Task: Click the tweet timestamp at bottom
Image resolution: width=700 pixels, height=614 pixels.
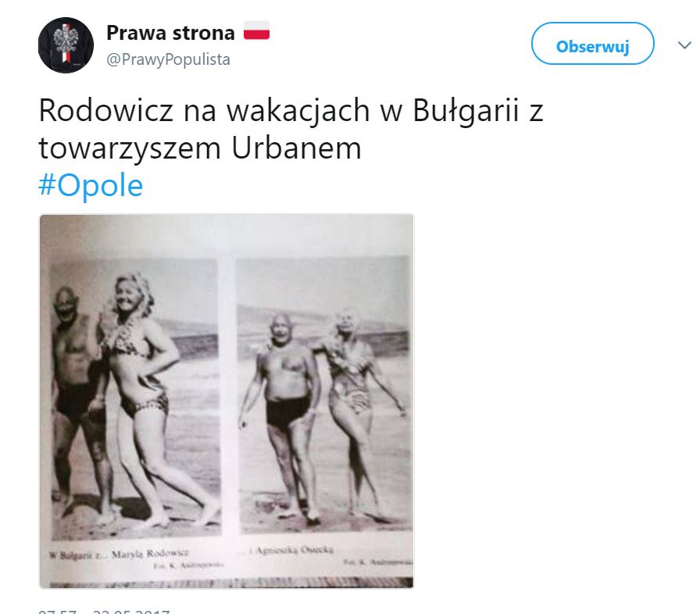Action: click(x=104, y=612)
